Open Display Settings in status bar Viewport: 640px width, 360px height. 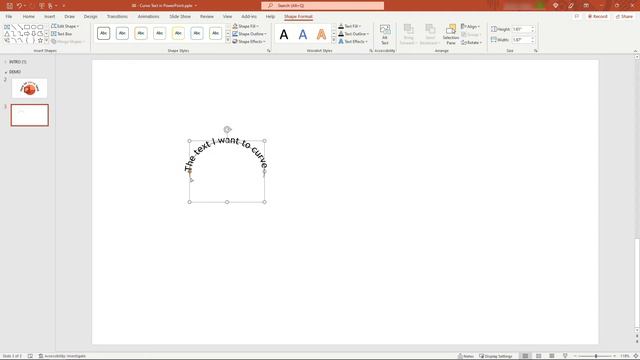pyautogui.click(x=496, y=356)
